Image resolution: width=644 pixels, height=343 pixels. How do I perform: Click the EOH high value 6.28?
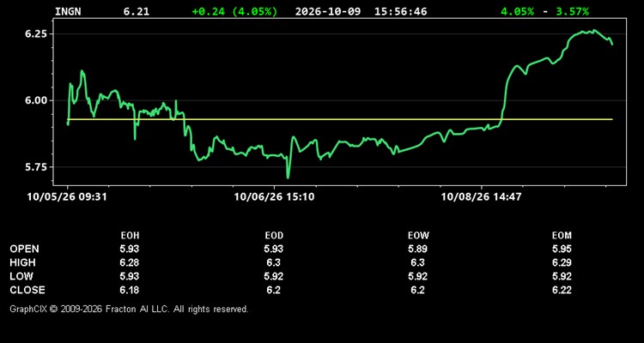[x=130, y=262]
